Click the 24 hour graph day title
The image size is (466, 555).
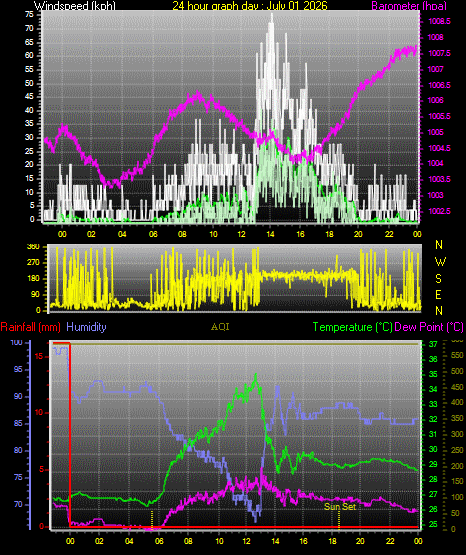pyautogui.click(x=250, y=6)
